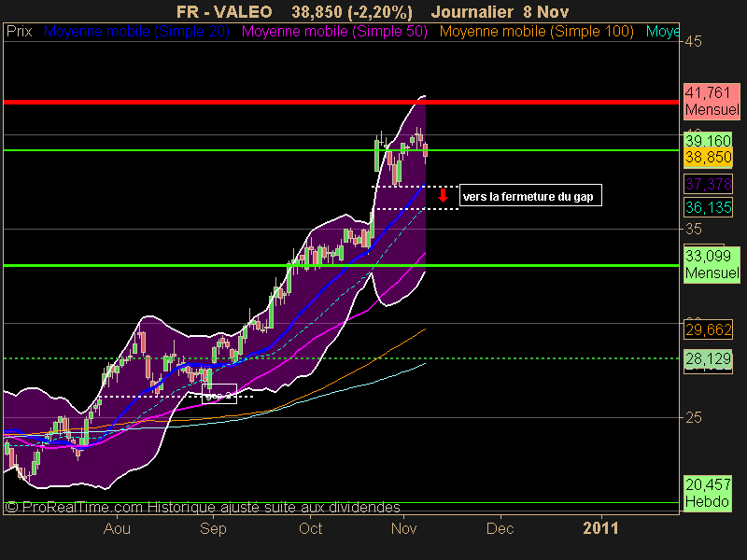The width and height of the screenshot is (747, 560).
Task: Click the "20,457 Hebdo" price tag
Action: point(708,493)
